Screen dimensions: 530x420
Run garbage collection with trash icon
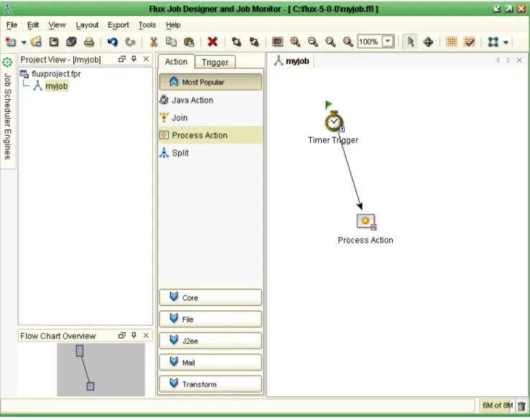point(521,406)
